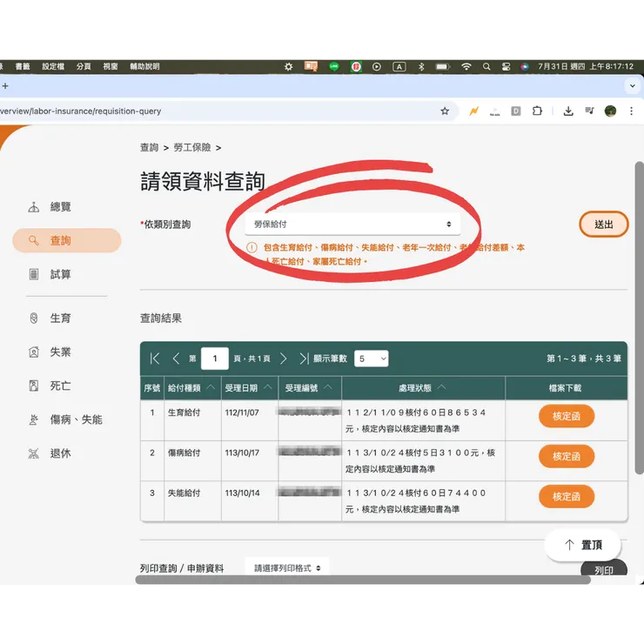
Task: Open the browser extensions puzzle icon
Action: 537,111
